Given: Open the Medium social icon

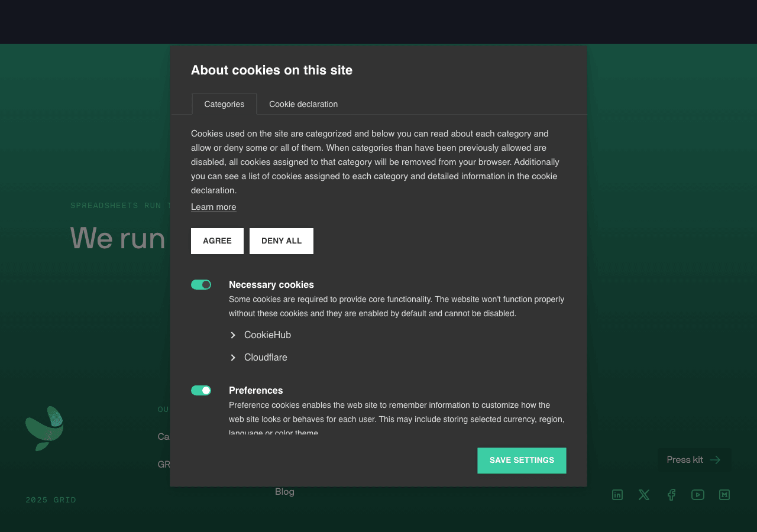Looking at the screenshot, I should (724, 495).
